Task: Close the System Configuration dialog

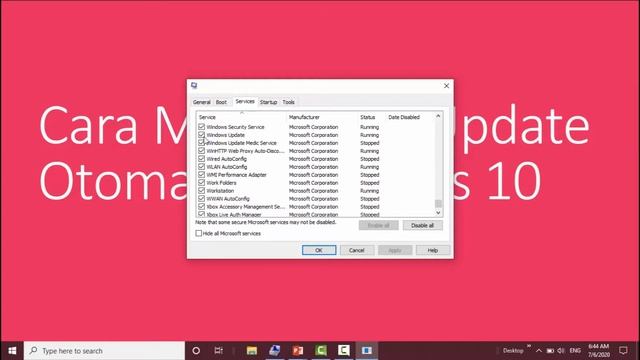Action: pos(446,86)
